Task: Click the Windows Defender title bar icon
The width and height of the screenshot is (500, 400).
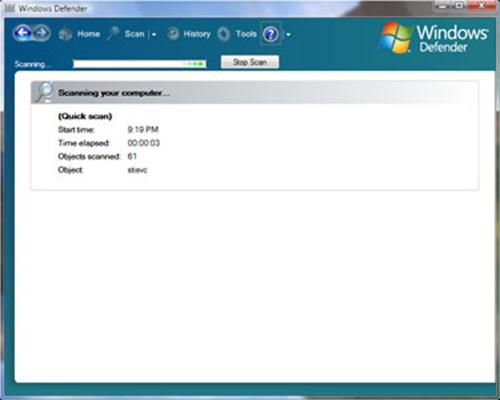Action: 9,8
